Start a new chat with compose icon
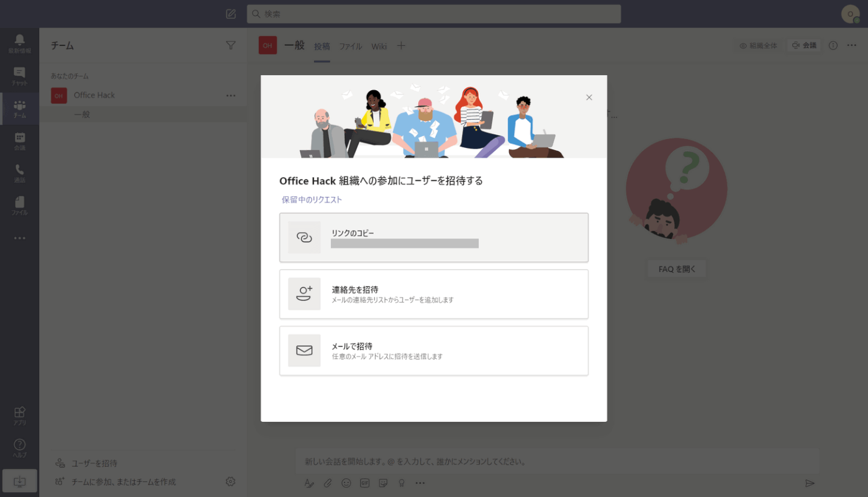Screen dimensions: 868x497 point(231,14)
